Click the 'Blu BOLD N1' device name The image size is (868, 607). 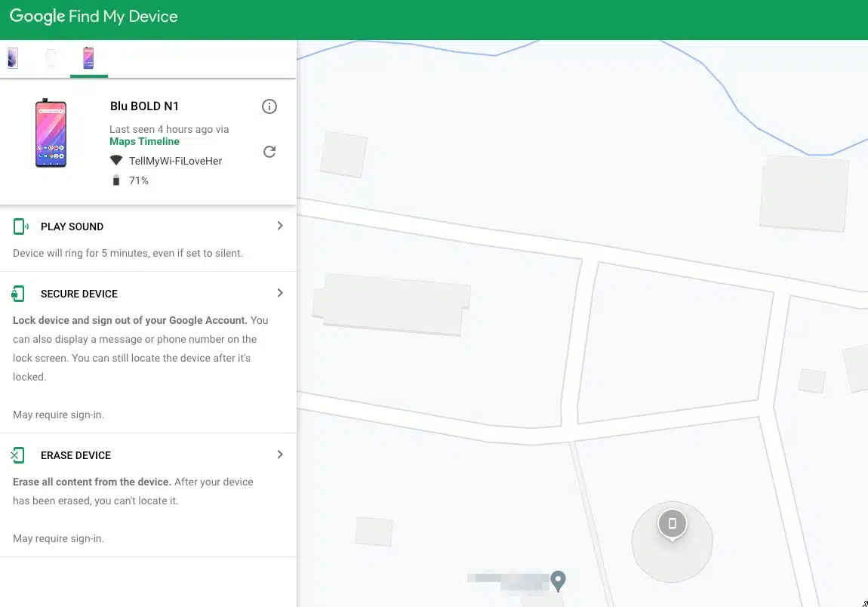[x=144, y=106]
